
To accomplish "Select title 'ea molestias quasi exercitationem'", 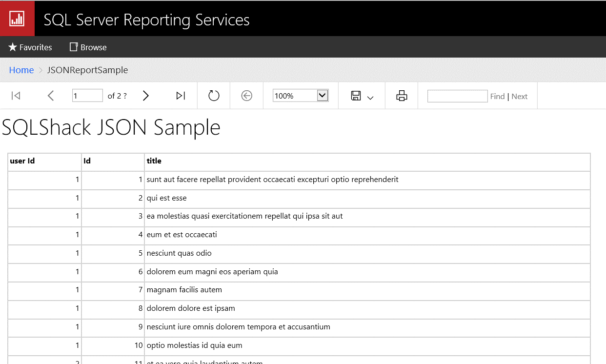I will click(x=244, y=216).
